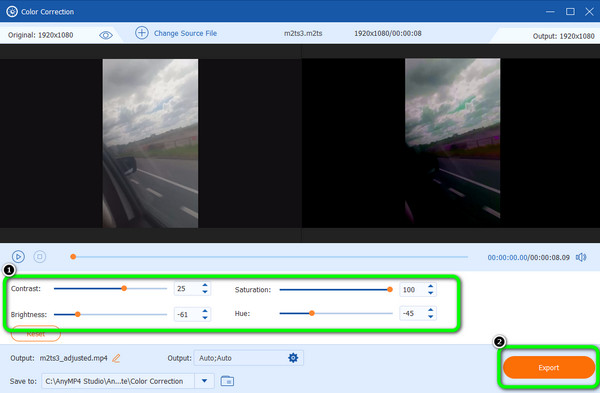Click the plus icon to add source
The width and height of the screenshot is (600, 393).
click(142, 33)
